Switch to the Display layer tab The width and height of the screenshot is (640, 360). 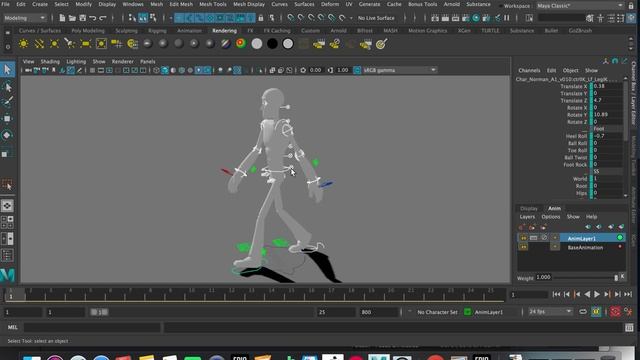click(x=529, y=209)
